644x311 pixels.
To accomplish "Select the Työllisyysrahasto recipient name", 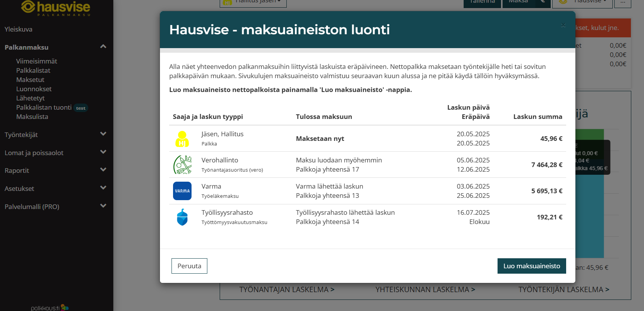I will point(227,212).
